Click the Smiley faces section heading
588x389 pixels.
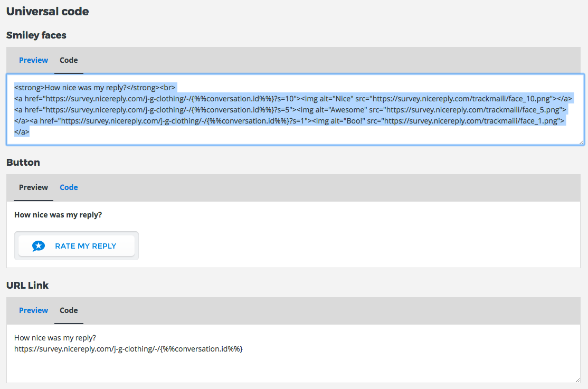click(x=36, y=35)
